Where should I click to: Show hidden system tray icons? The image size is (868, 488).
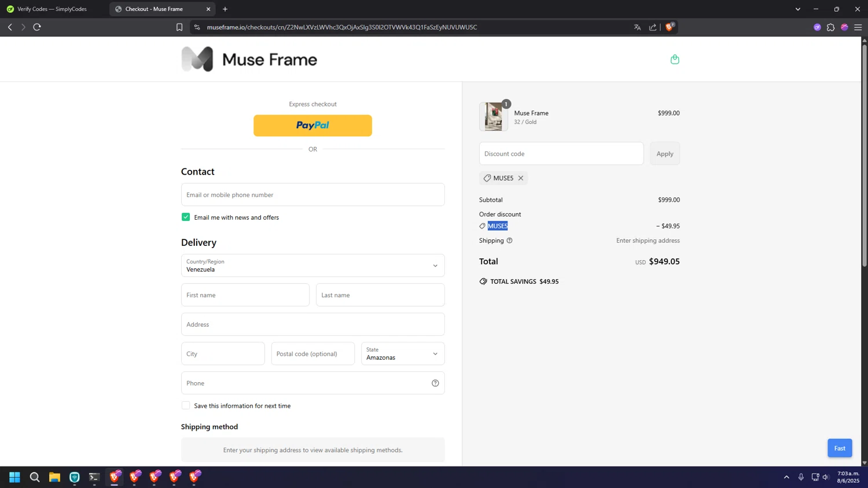coord(786,477)
